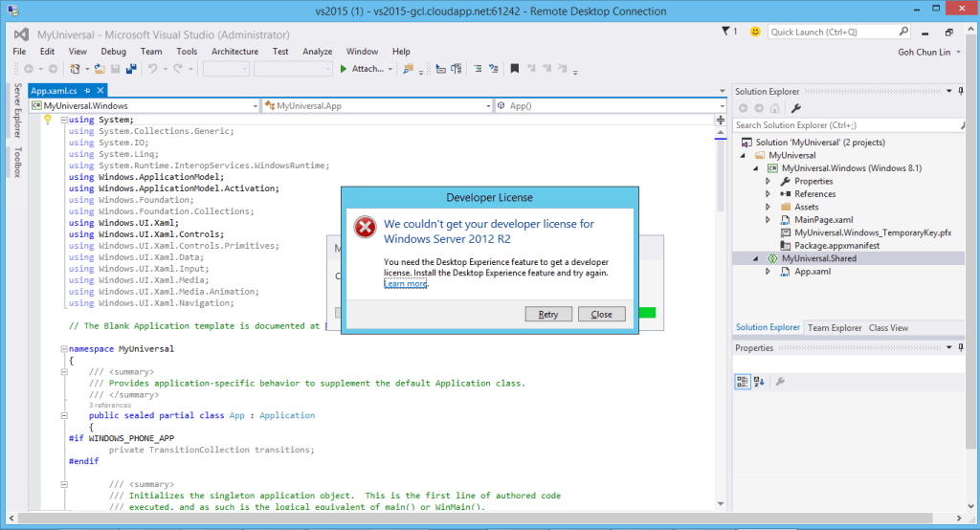Click the Navigate Forward toolbar icon

pos(54,69)
